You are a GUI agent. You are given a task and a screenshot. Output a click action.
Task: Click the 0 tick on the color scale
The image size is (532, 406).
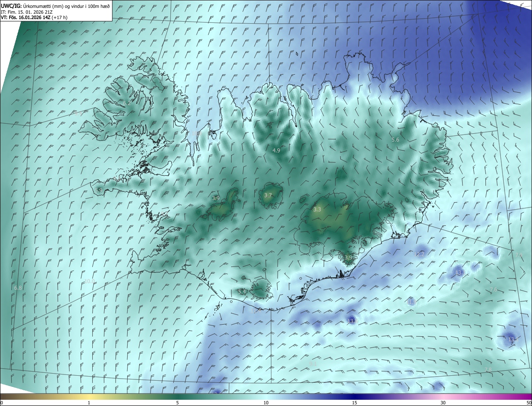point(2,403)
